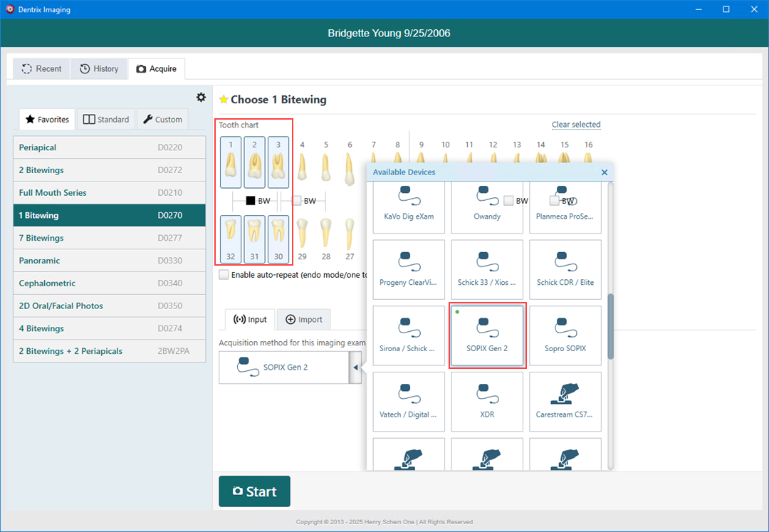The height and width of the screenshot is (532, 769).
Task: Click the Clear selected link
Action: (x=576, y=125)
